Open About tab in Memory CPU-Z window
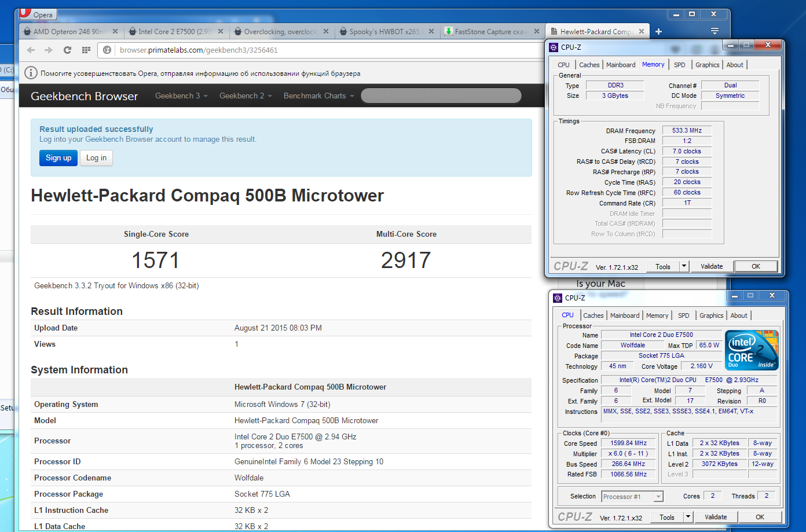The height and width of the screenshot is (532, 806). click(735, 65)
